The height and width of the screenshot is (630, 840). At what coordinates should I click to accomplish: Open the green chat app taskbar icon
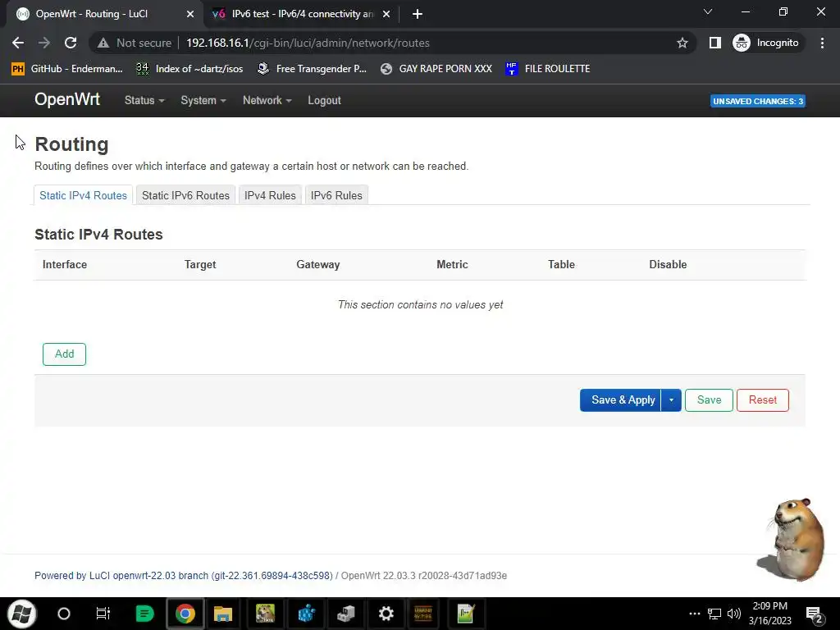click(x=144, y=614)
